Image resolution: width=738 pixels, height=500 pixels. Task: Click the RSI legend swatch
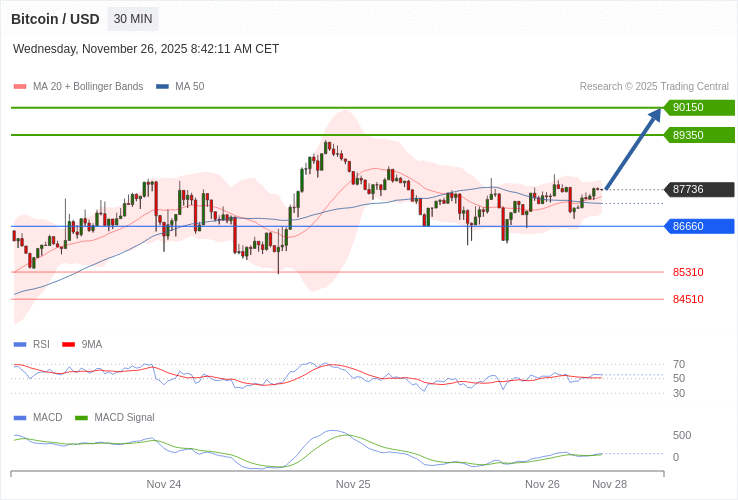(x=20, y=345)
